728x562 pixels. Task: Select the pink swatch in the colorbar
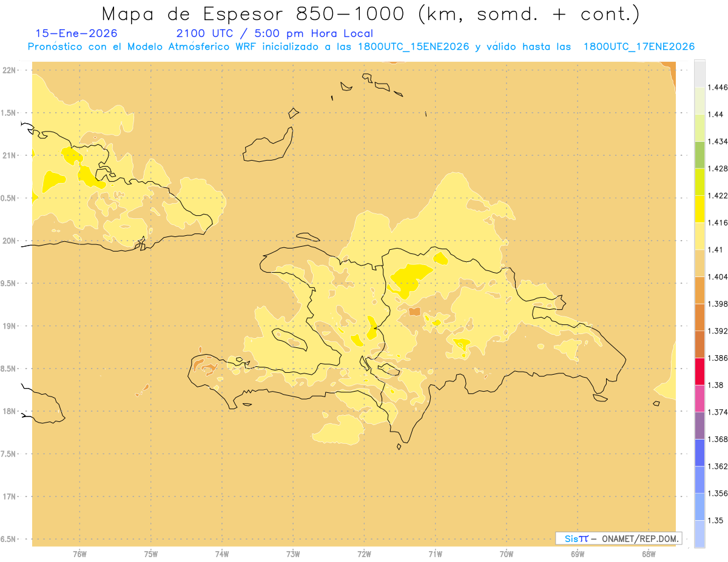(699, 398)
